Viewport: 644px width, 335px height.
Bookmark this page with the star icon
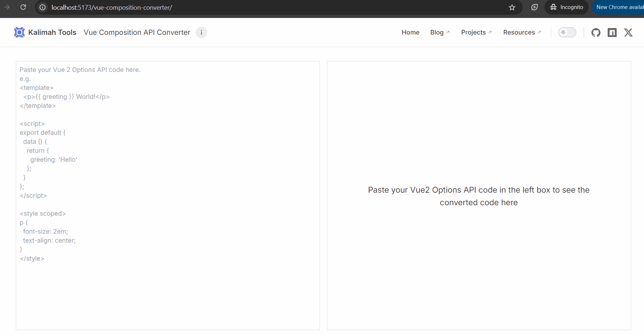[x=512, y=7]
